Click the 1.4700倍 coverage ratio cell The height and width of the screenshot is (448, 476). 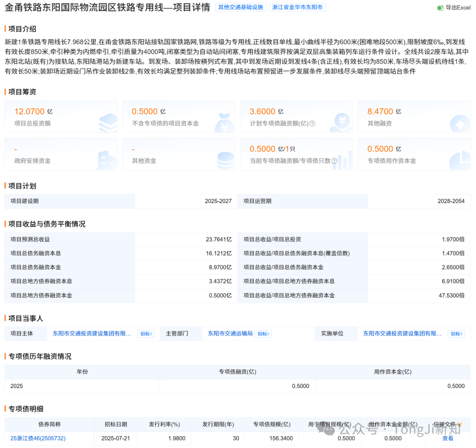(419, 253)
